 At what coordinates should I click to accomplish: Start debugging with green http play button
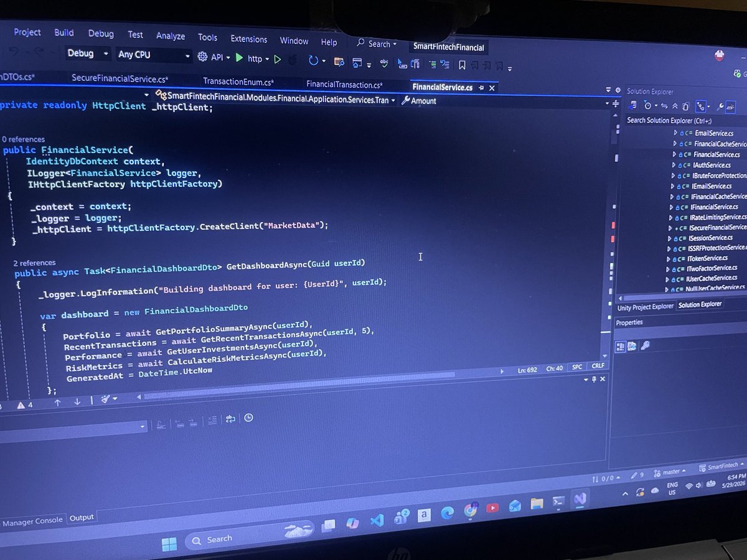coord(239,58)
